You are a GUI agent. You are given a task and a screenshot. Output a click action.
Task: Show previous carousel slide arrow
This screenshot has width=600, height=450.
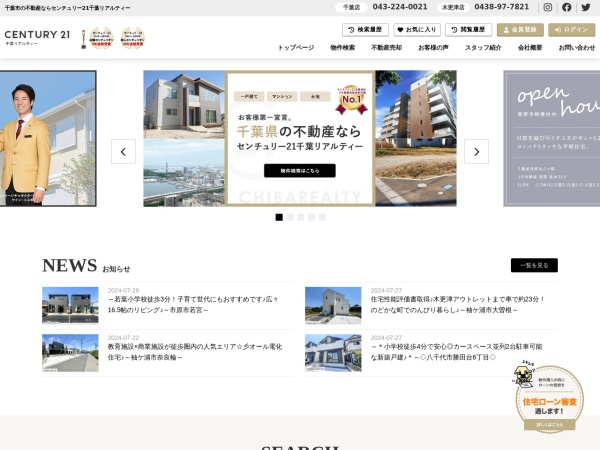pos(123,152)
